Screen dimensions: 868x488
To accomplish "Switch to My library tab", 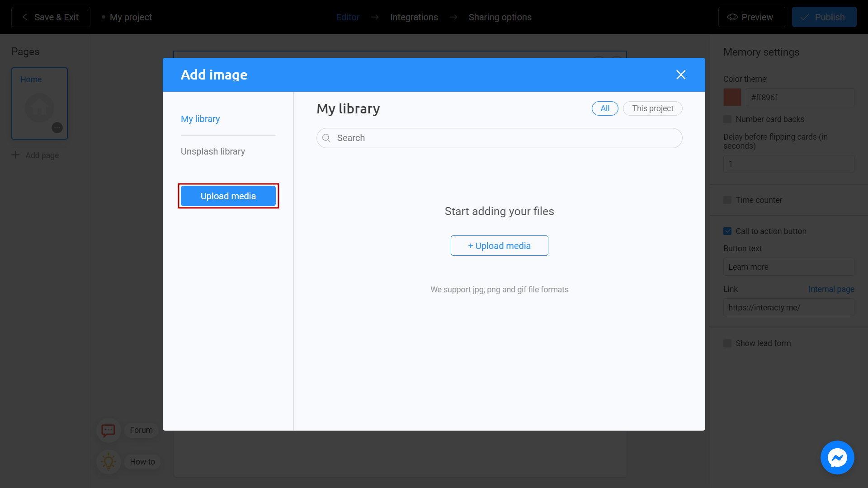I will (x=200, y=118).
